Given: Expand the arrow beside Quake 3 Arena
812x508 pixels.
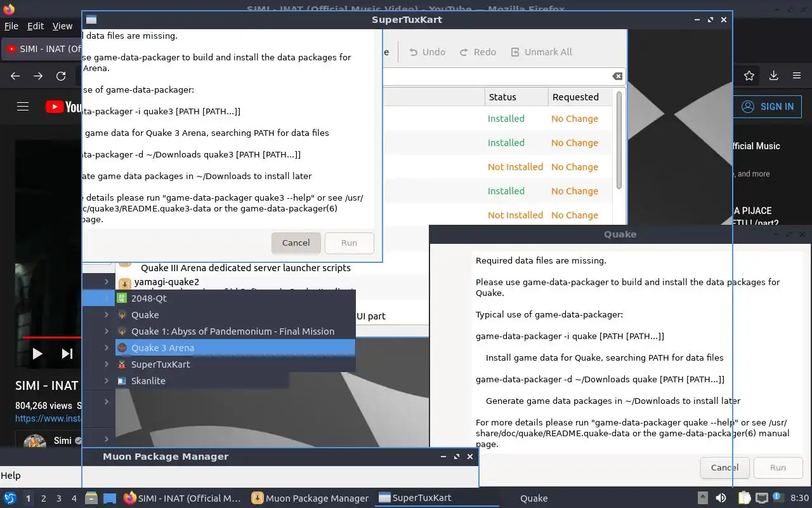Looking at the screenshot, I should (107, 347).
